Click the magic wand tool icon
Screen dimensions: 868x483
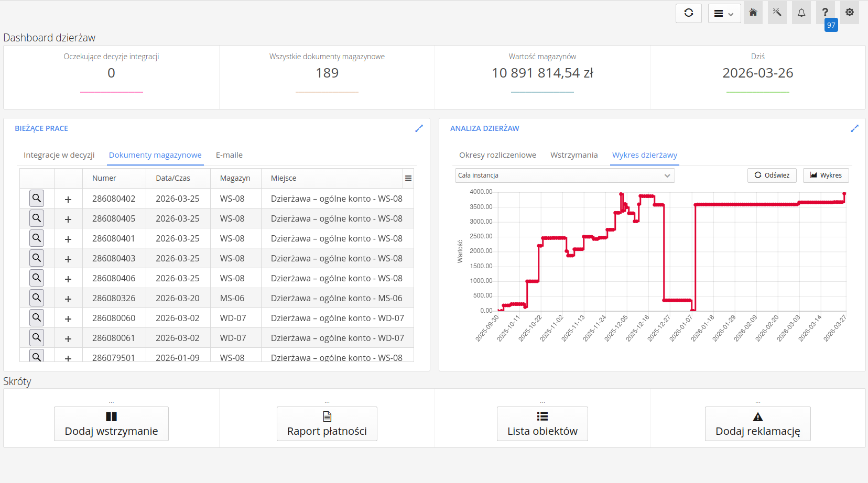click(777, 13)
